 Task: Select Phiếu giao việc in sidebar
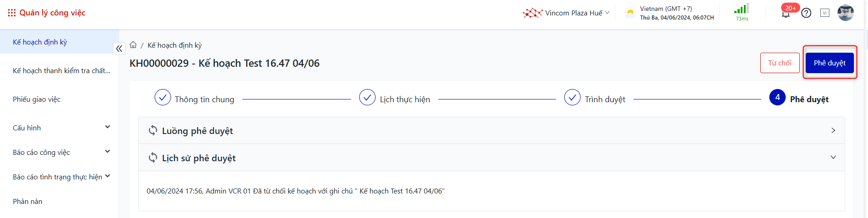pos(37,99)
